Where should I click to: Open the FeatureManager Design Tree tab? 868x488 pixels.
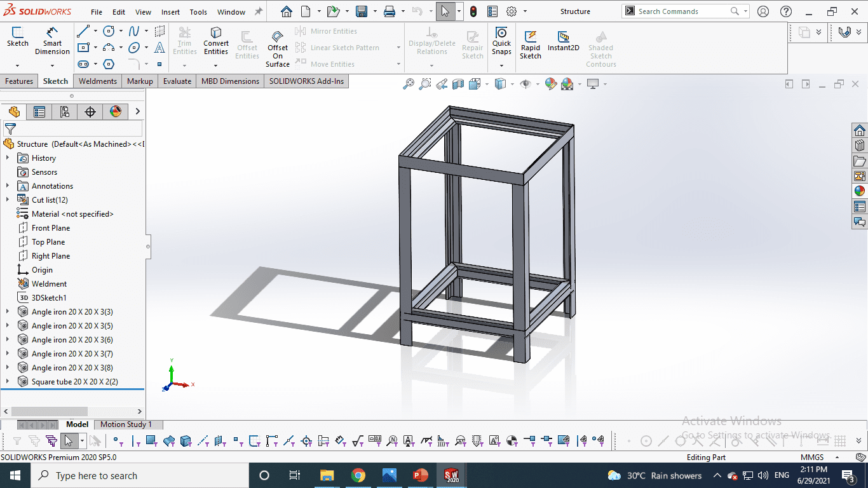point(14,112)
